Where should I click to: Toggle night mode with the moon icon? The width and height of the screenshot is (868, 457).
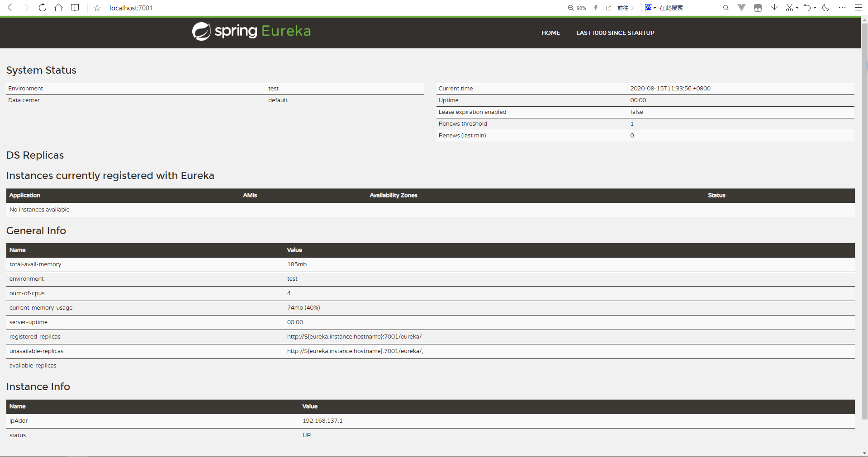click(826, 8)
